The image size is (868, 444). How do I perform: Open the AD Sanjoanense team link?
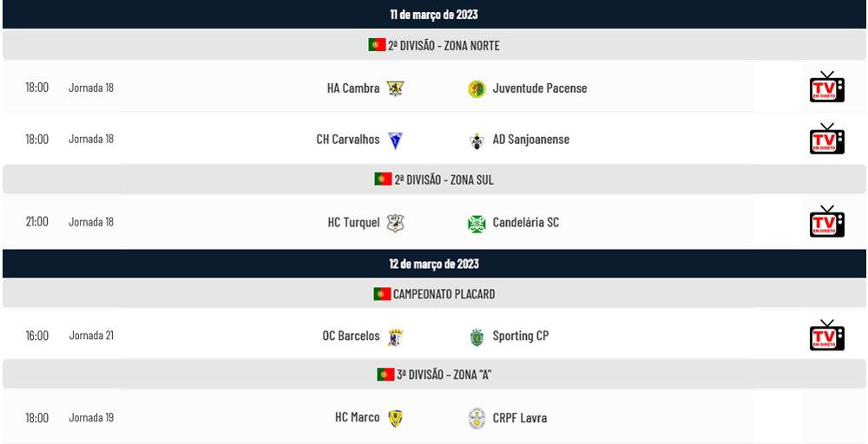531,140
